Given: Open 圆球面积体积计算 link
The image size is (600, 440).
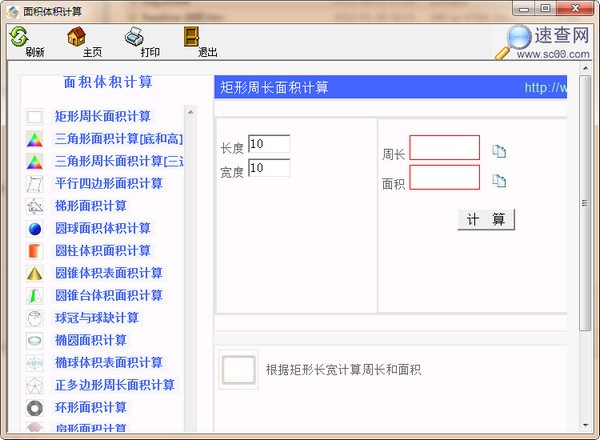Looking at the screenshot, I should point(103,228).
